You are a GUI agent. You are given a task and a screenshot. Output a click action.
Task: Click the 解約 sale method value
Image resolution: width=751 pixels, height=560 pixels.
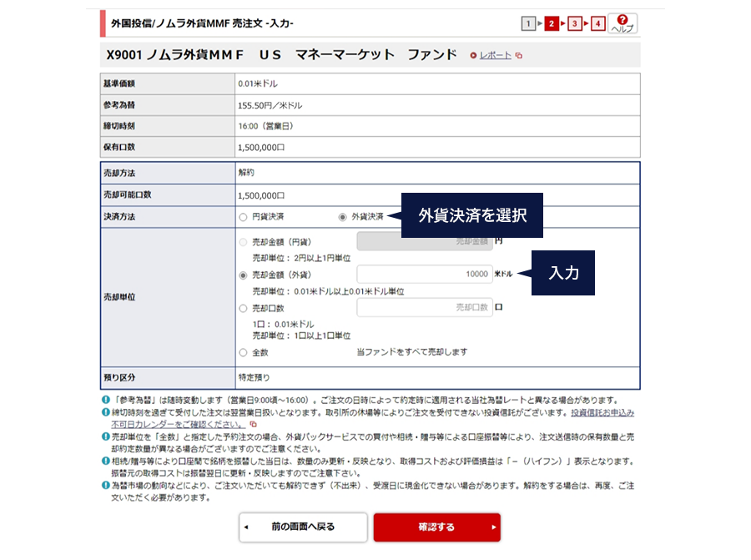tap(246, 173)
